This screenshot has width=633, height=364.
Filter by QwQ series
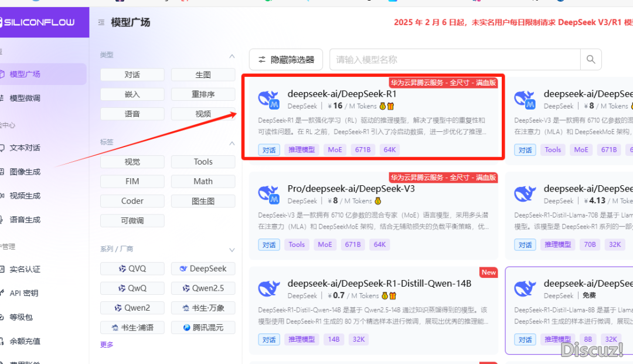pos(132,288)
